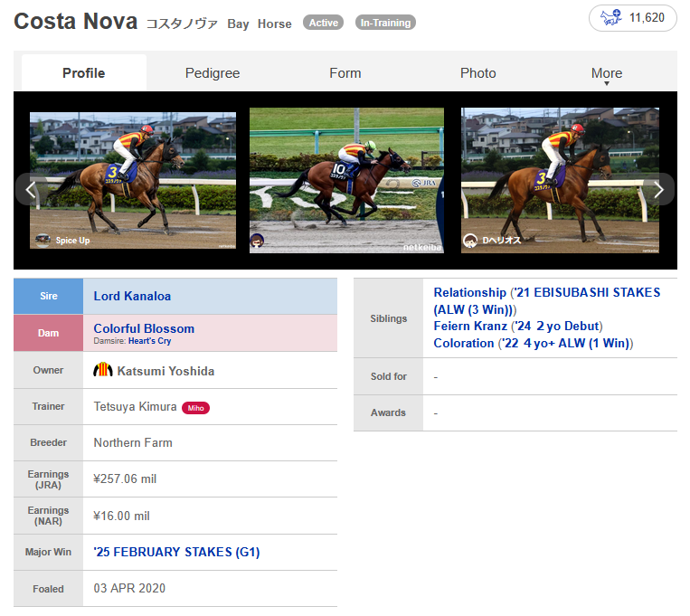The height and width of the screenshot is (616, 690).
Task: Click Katsumi Yoshida's owner silks icon
Action: 102,369
